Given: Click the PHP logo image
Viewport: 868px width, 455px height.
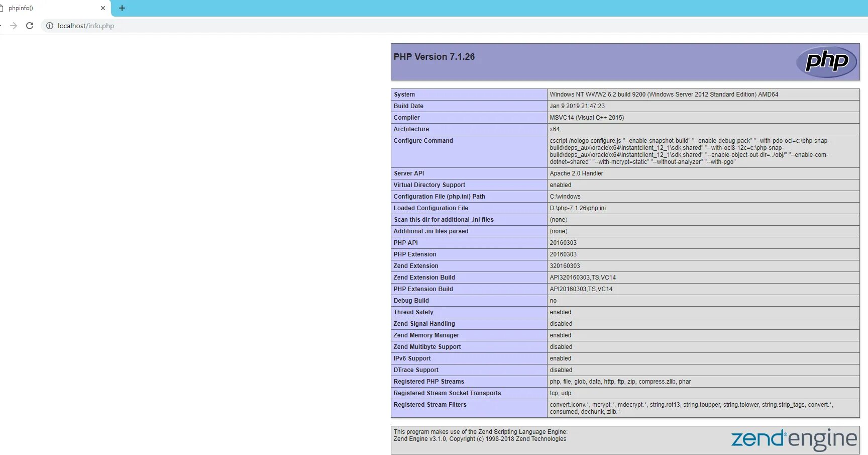Looking at the screenshot, I should tap(827, 61).
